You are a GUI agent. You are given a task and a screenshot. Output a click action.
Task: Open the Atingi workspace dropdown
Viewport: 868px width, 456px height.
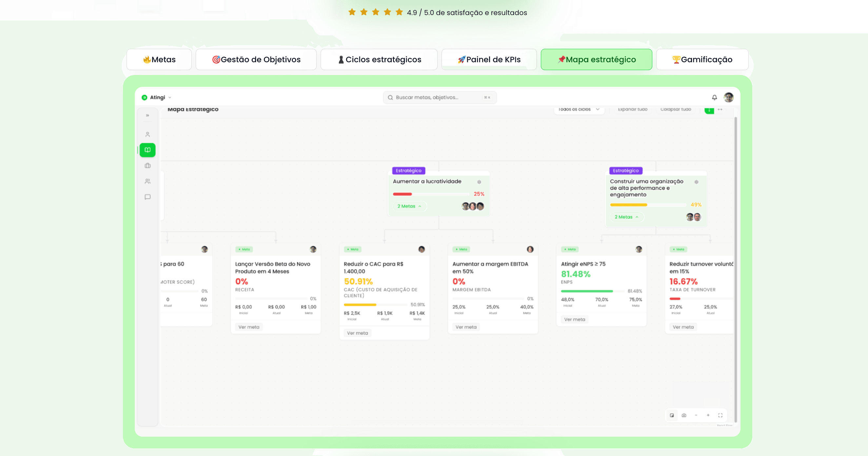[157, 97]
